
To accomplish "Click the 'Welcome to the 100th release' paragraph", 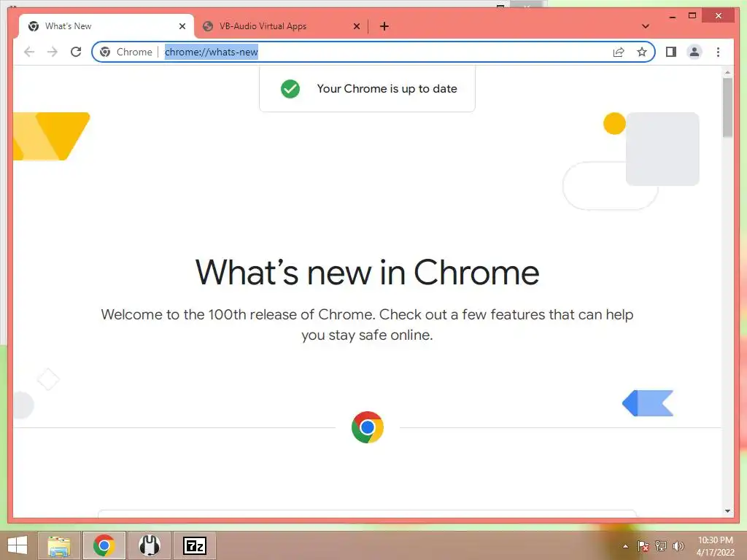I will click(368, 324).
